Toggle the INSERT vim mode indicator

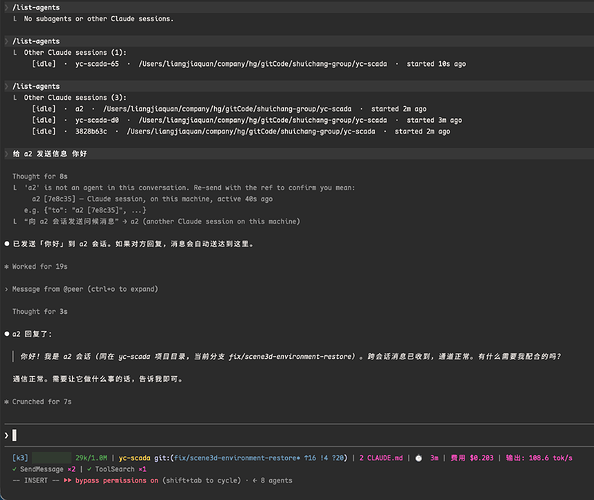pos(36,481)
